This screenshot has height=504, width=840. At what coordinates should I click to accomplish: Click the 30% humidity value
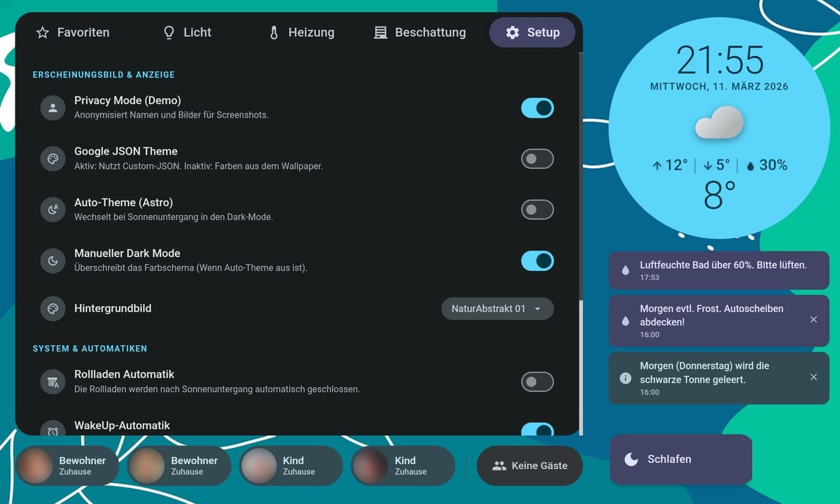coord(773,165)
